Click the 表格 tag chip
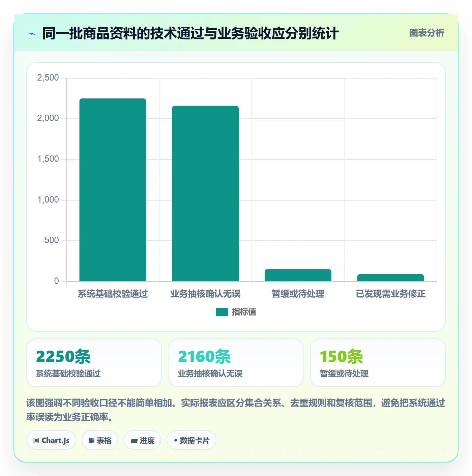 pos(100,440)
